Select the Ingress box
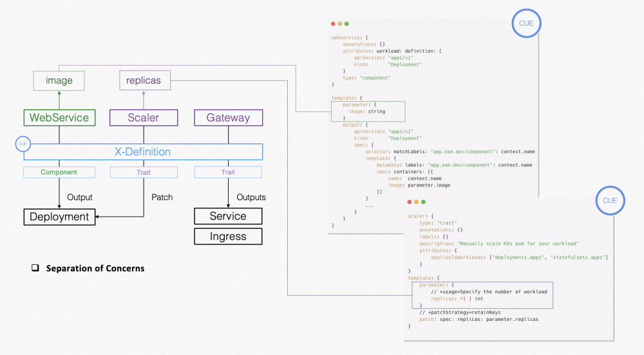This screenshot has height=355, width=644. coord(228,236)
